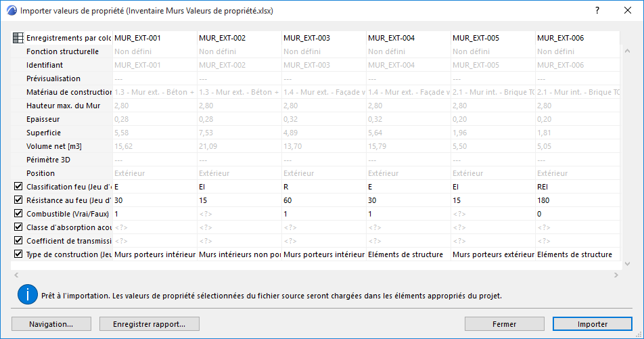Screen dimensions: 644x339
Task: Click the horizontal scrollbar left arrow
Action: 16,275
